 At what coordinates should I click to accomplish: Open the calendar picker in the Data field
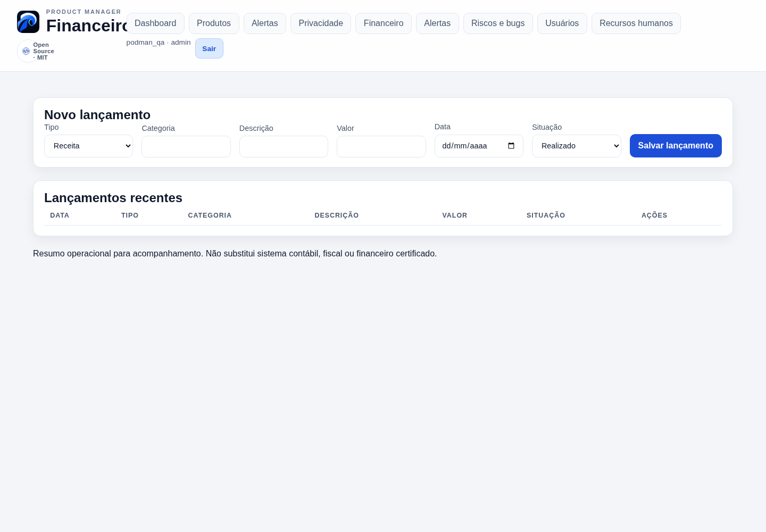(x=511, y=146)
